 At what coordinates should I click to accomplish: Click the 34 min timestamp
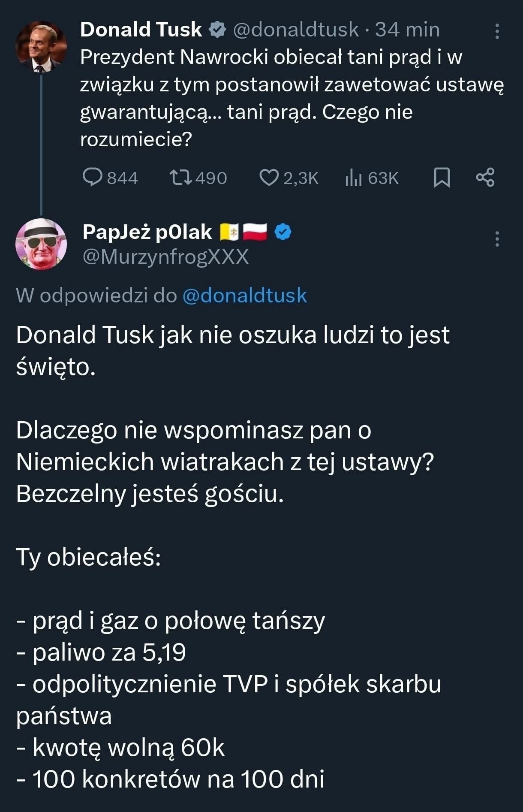click(x=407, y=30)
